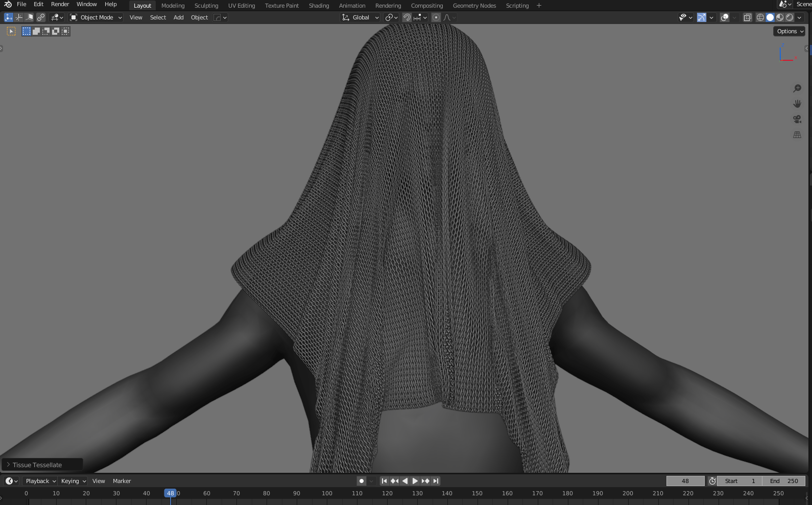Switch to the Sculpting workspace tab
Screen dimensions: 812x505
coord(206,6)
